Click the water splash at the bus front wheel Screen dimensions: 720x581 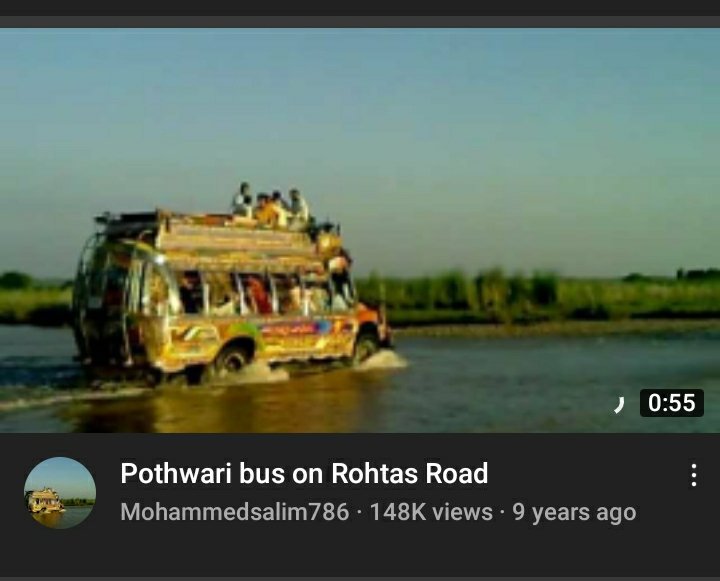pos(382,360)
